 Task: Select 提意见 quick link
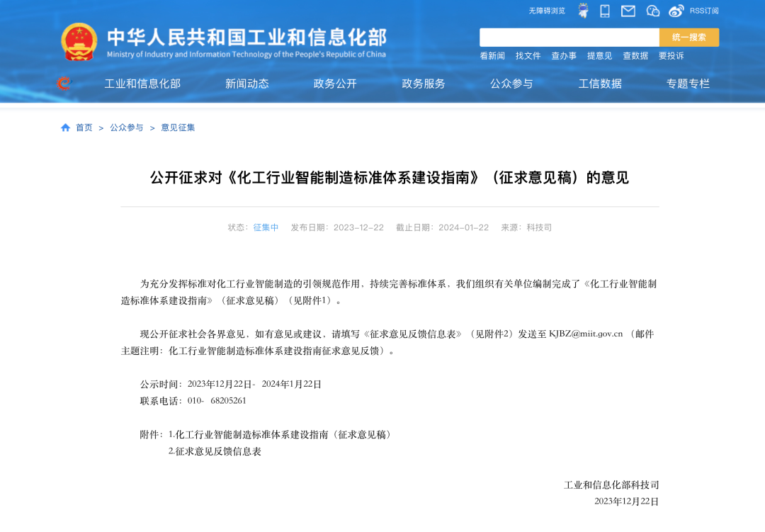(599, 56)
